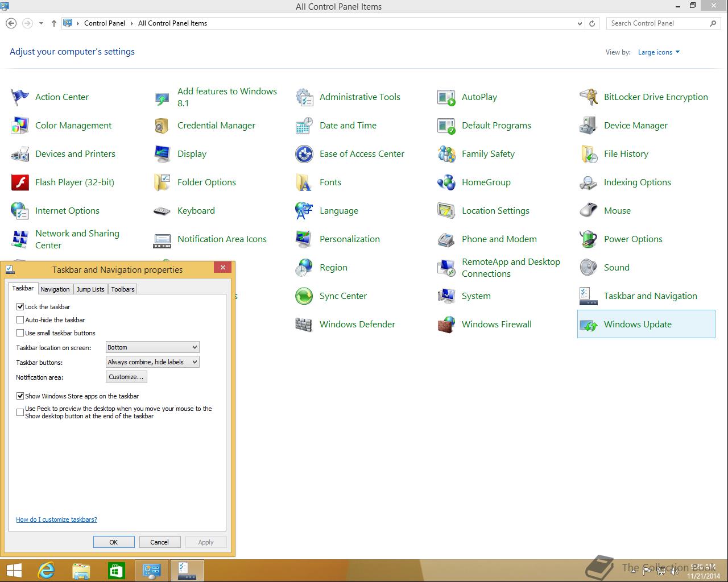The image size is (728, 582).
Task: Open Sound speaker icon
Action: coord(589,268)
